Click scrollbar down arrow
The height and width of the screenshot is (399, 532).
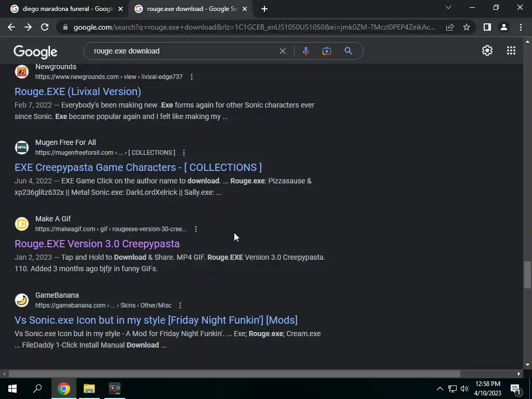coord(527,365)
